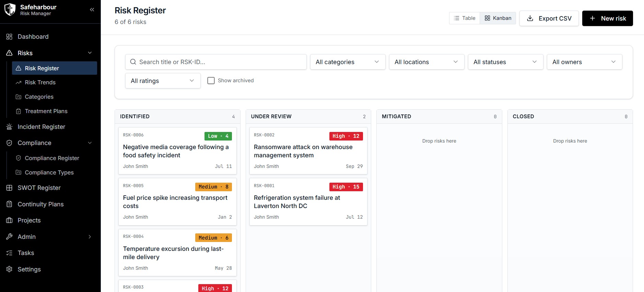Image resolution: width=644 pixels, height=292 pixels.
Task: Click the Compliance Register shield-check icon
Action: coord(19,158)
